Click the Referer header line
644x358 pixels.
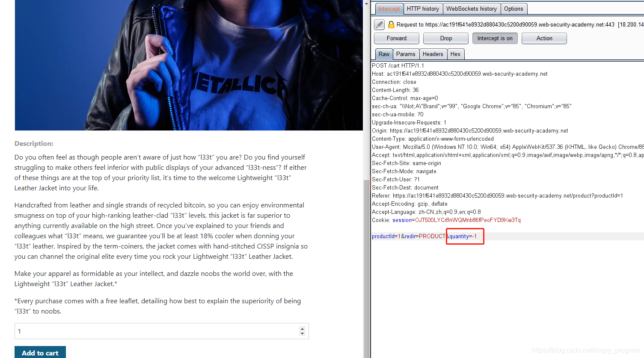pos(497,195)
